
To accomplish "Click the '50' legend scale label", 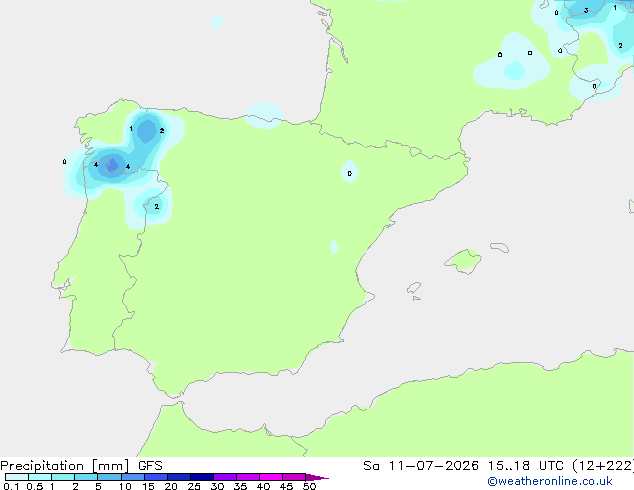I will (x=309, y=486).
